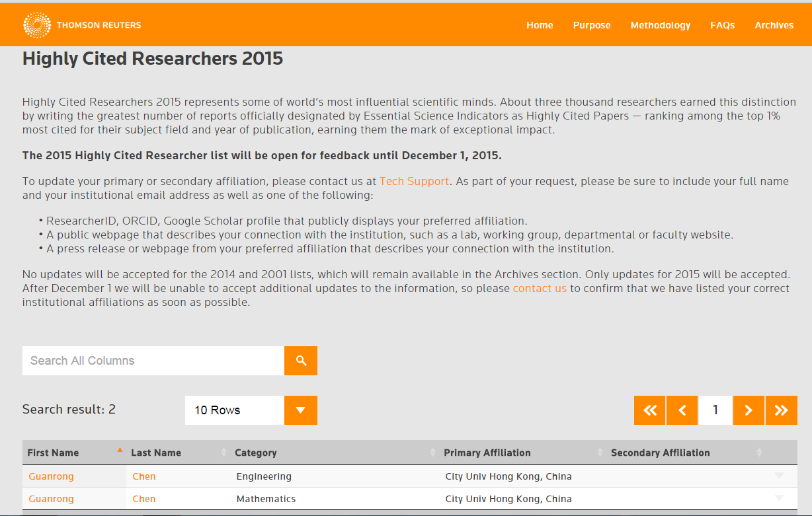Open Chen link in the Mathematics row

pyautogui.click(x=144, y=499)
